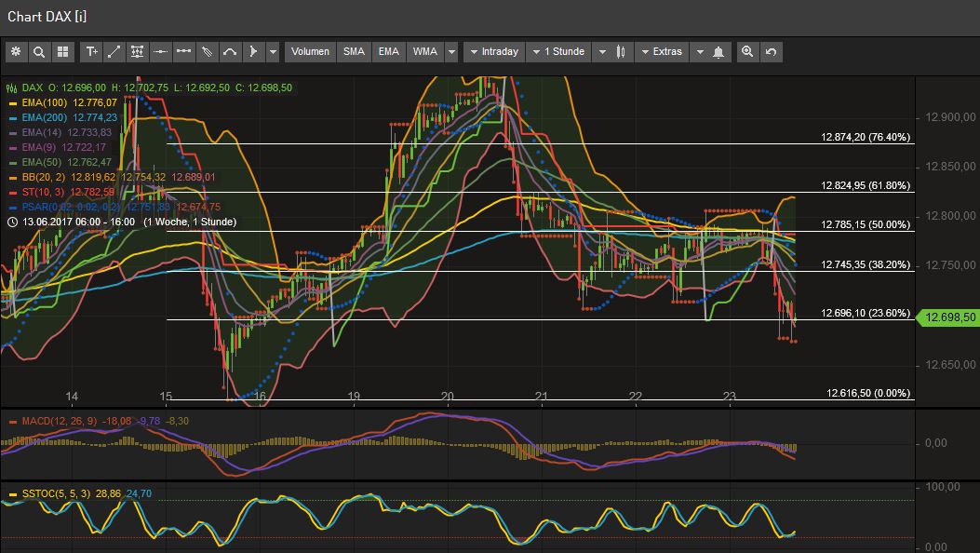
Task: Open the EMA indicator menu
Action: pyautogui.click(x=388, y=52)
